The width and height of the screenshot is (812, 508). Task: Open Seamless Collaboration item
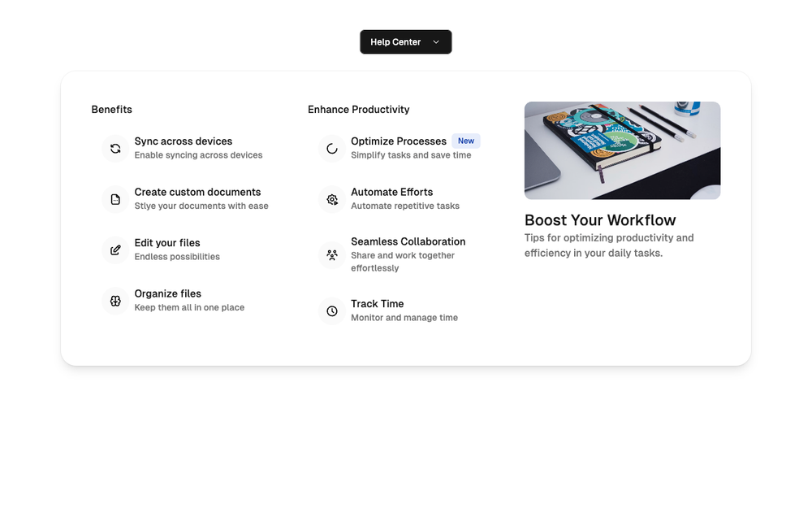[x=408, y=241]
